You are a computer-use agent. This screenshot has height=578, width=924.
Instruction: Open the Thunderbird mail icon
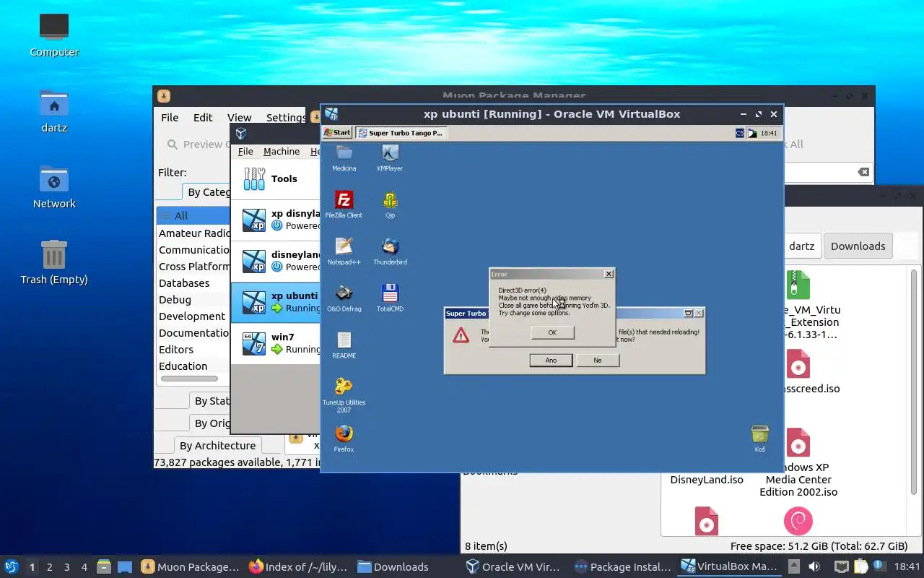tap(390, 250)
